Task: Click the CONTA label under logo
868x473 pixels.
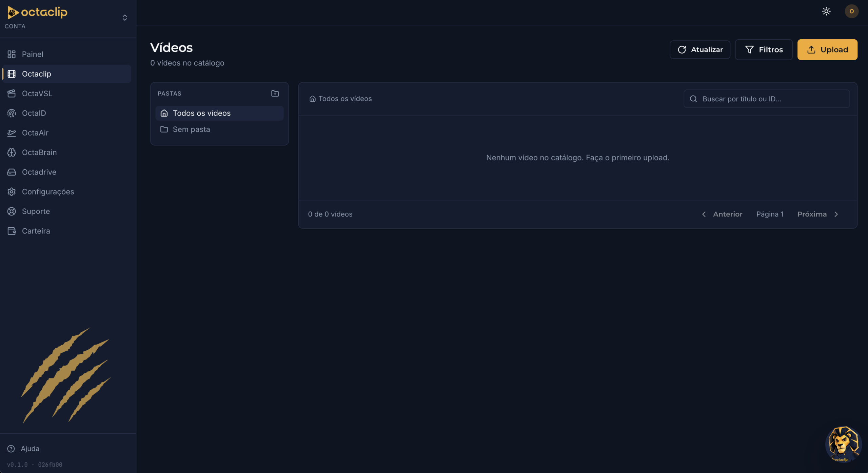Action: [15, 26]
